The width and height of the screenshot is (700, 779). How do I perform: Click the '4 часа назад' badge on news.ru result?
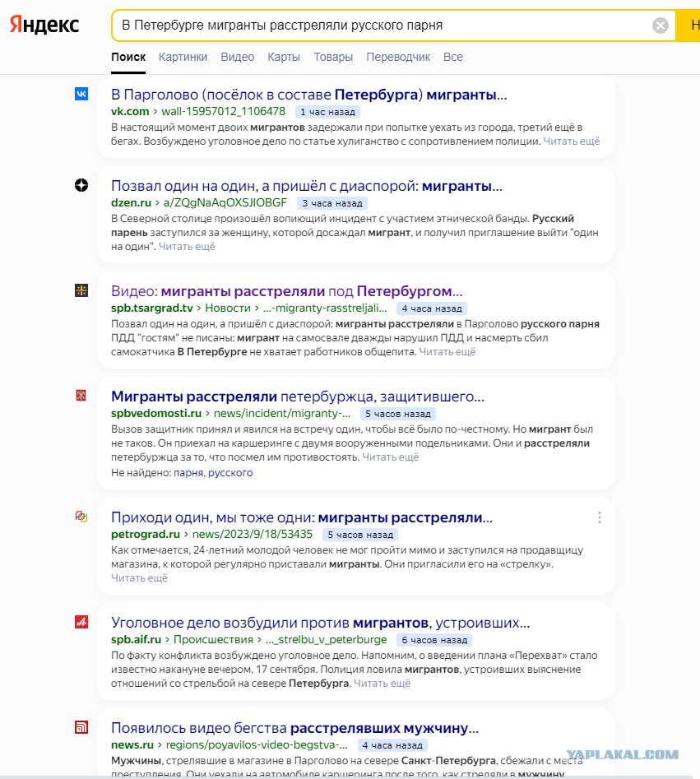point(392,746)
